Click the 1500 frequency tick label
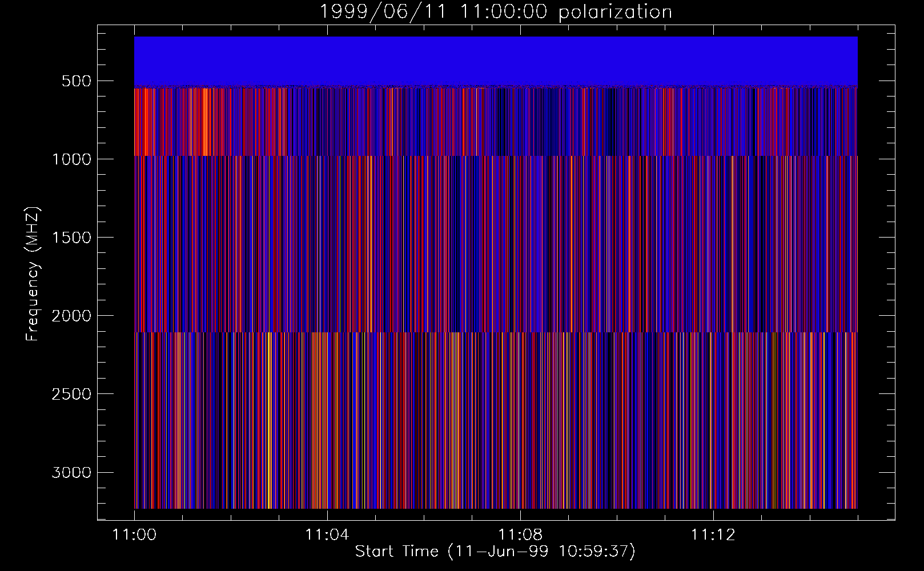Screen dimensions: 924x571 click(x=71, y=238)
